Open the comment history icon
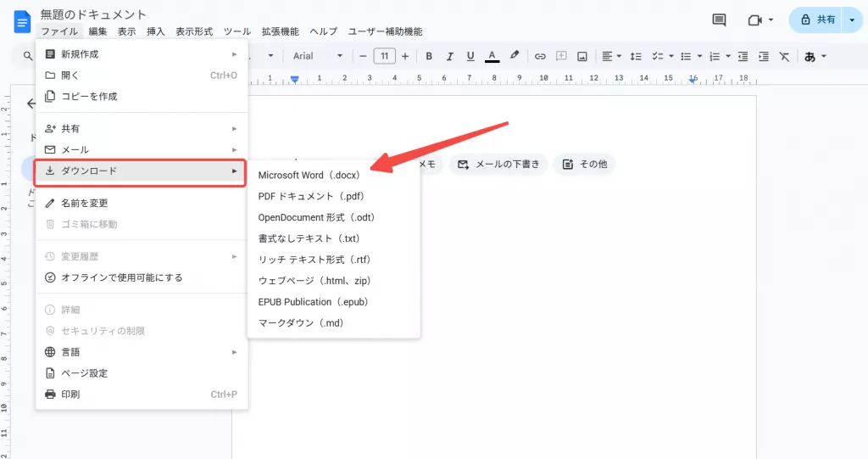 [x=719, y=20]
